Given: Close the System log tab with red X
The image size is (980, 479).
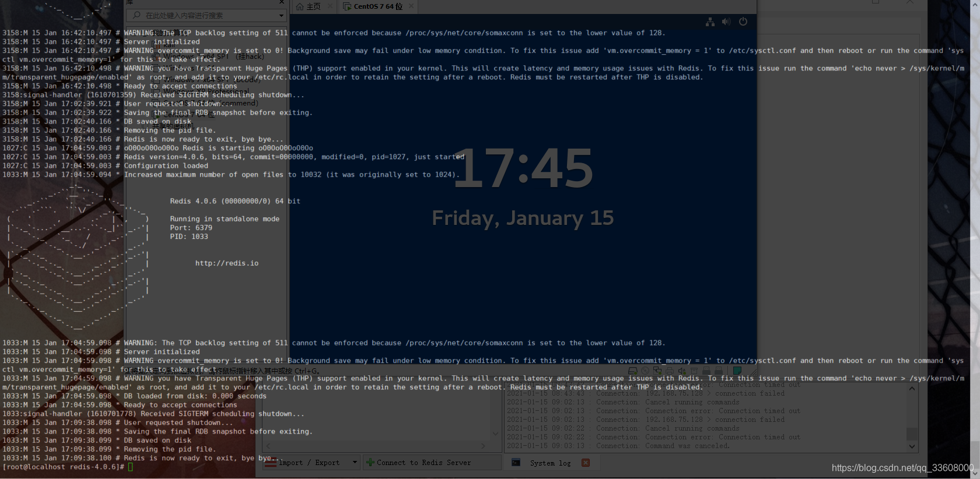Looking at the screenshot, I should (586, 463).
